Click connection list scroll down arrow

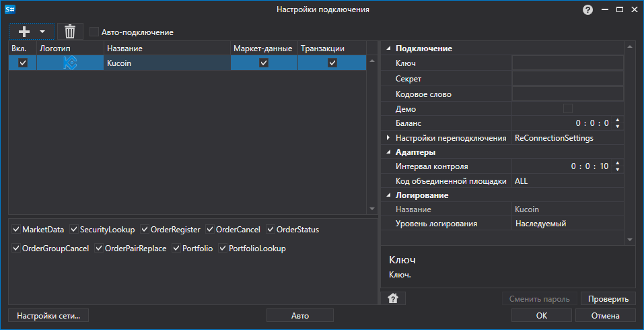coord(372,209)
